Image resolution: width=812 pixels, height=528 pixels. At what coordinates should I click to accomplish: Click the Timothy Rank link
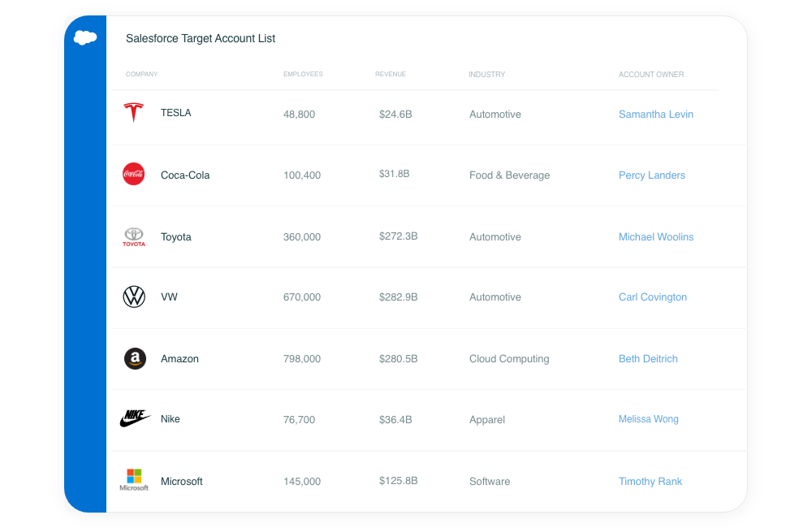tap(650, 482)
